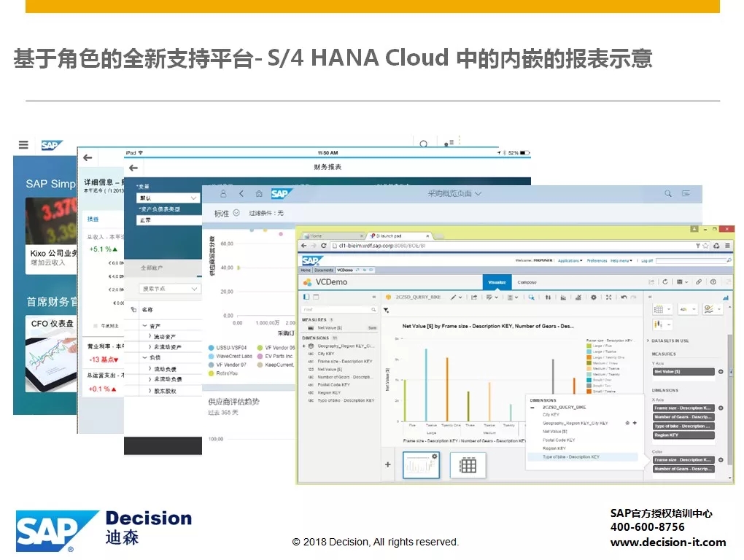Image resolution: width=744 pixels, height=560 pixels.
Task: Click the plus icon to add visualization
Action: [387, 464]
